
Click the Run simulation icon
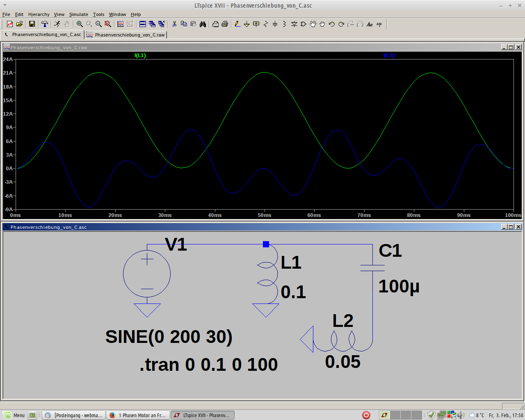point(57,24)
